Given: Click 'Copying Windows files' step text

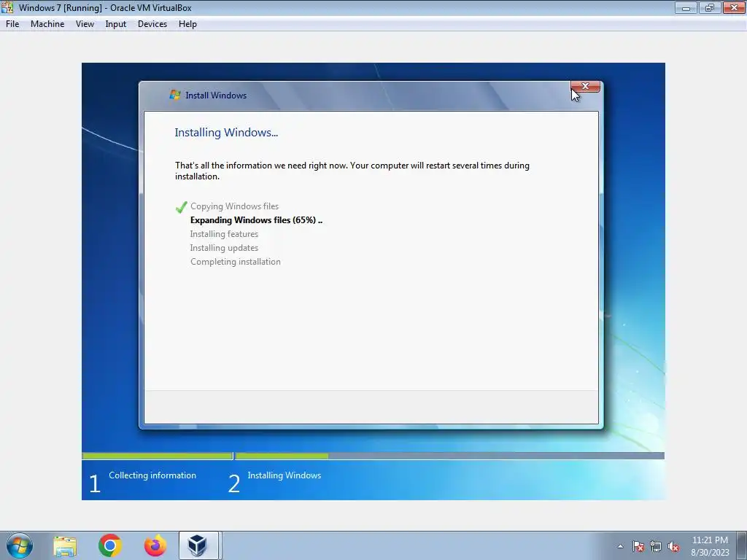Looking at the screenshot, I should tap(234, 206).
